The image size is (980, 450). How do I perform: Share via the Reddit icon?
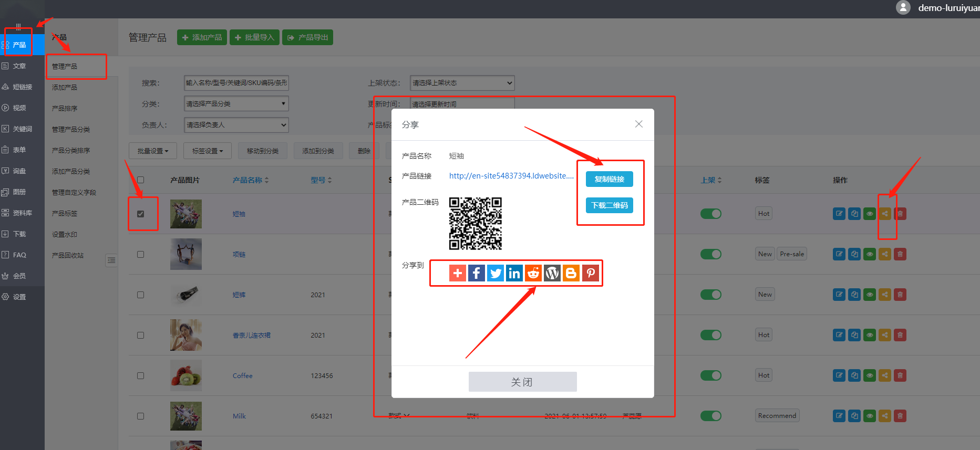point(533,273)
